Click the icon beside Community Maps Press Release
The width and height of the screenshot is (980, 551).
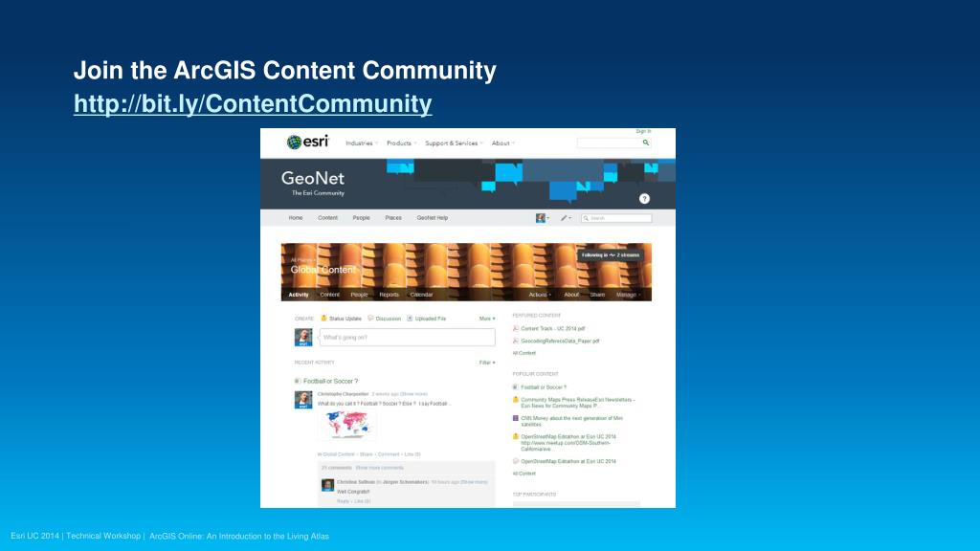pyautogui.click(x=516, y=400)
